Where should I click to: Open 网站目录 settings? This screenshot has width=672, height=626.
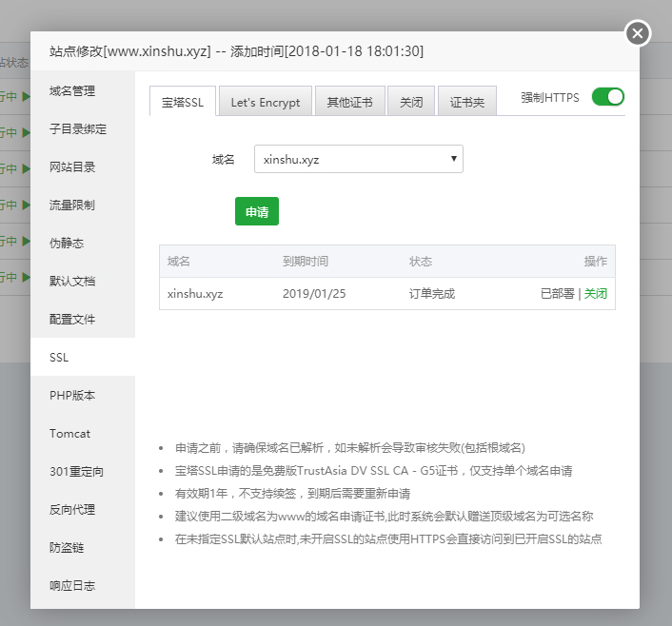coord(72,167)
